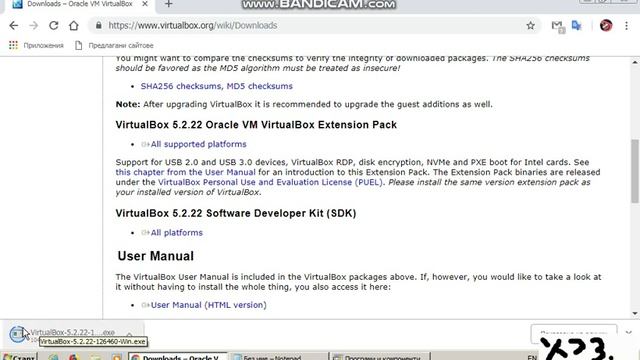Screen dimensions: 640x360
Task: Click the scrollbar up arrow
Action: pos(635,62)
